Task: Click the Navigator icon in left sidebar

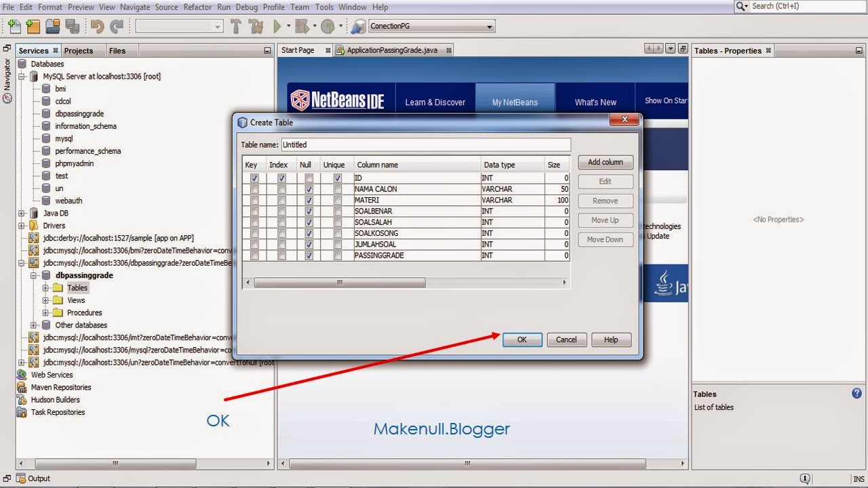Action: click(7, 98)
